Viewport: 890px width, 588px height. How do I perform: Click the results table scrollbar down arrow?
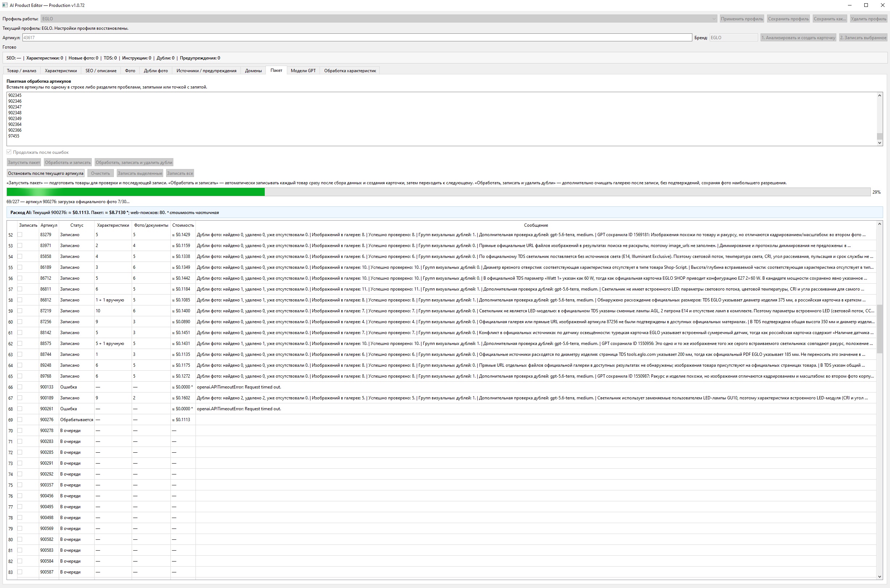pyautogui.click(x=879, y=576)
